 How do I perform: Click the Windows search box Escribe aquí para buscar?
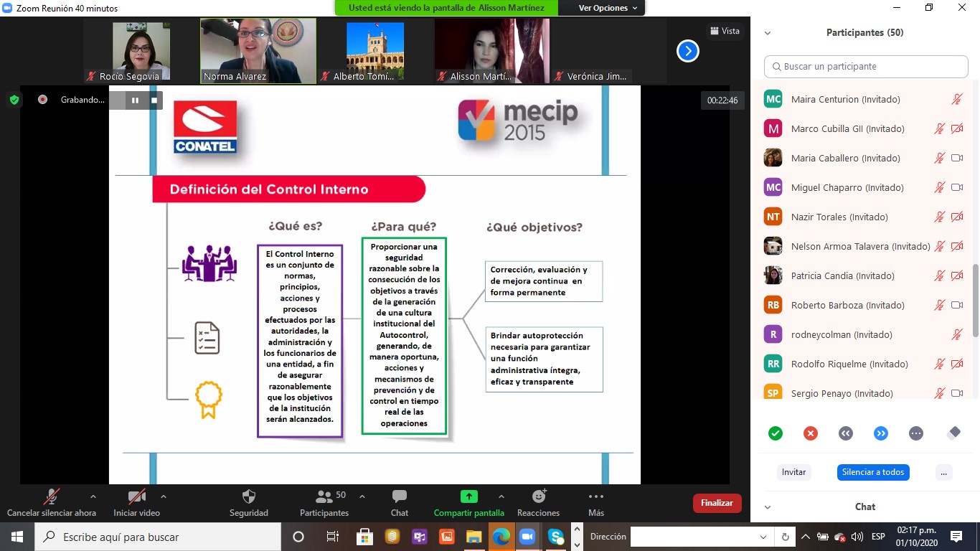(x=158, y=537)
